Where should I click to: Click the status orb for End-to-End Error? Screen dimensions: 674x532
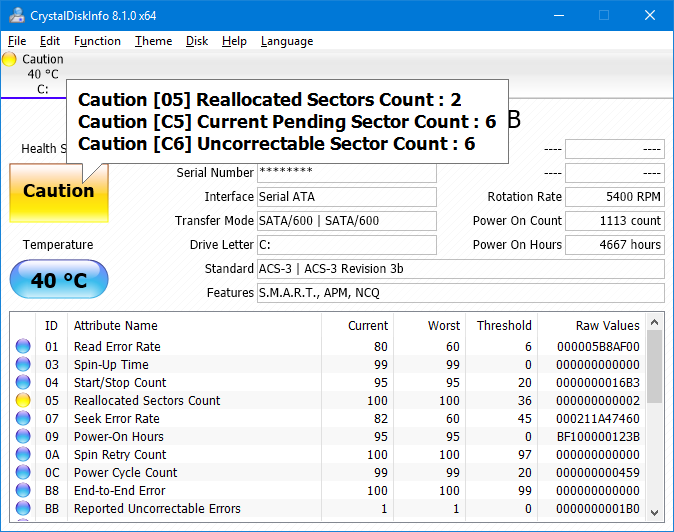click(x=23, y=491)
